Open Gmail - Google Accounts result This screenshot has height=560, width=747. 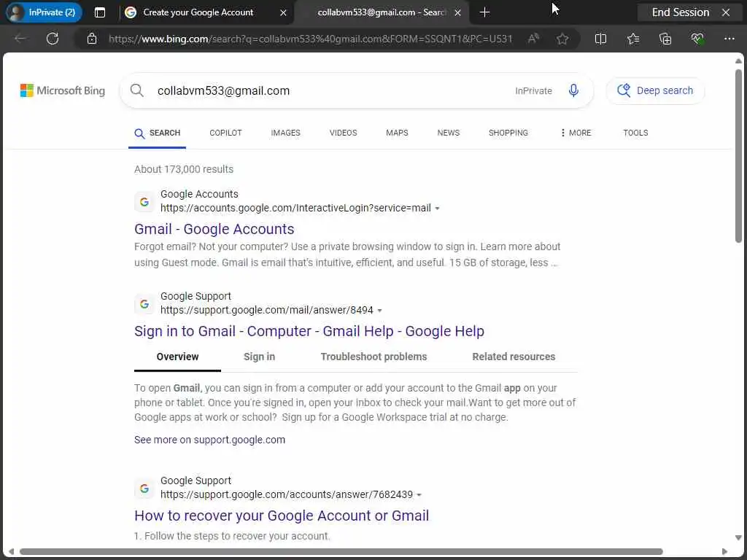[x=214, y=229]
